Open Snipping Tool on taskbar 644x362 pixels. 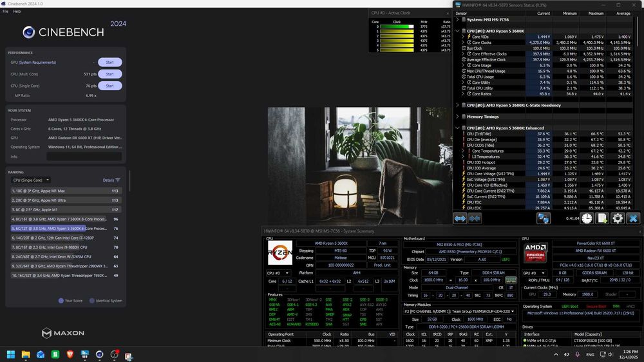[129, 356]
